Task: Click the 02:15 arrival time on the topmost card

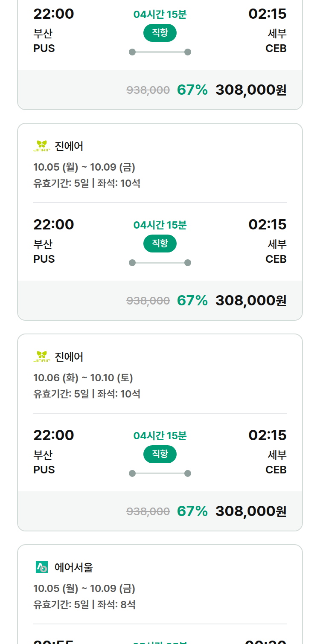Action: click(x=268, y=14)
